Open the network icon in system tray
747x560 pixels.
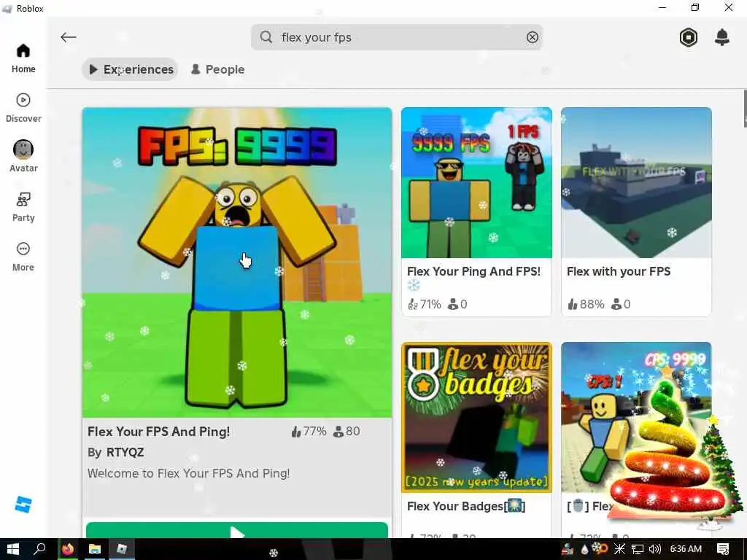[638, 549]
